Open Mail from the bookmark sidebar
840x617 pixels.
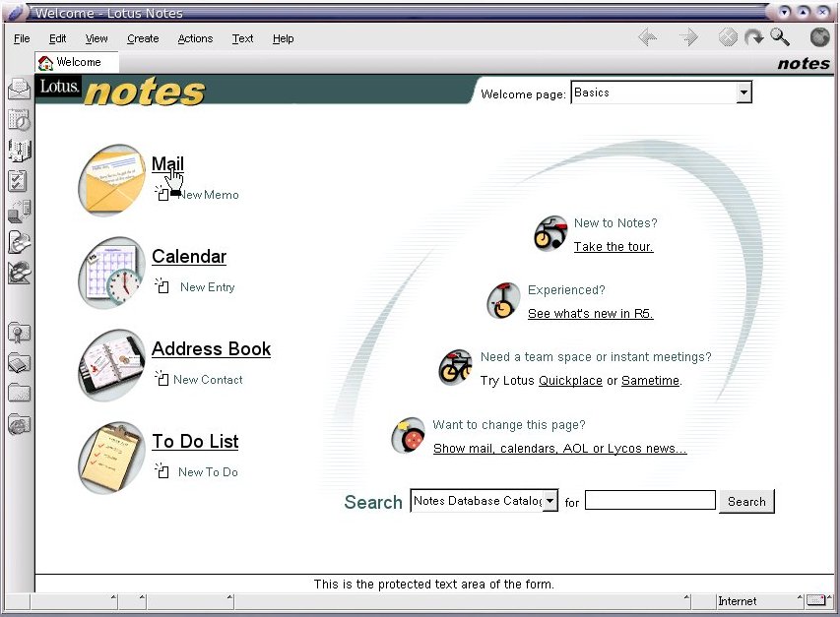(x=20, y=89)
